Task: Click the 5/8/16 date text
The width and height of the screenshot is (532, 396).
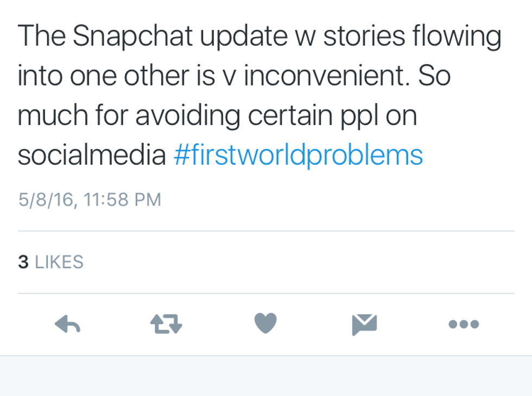Action: pos(45,200)
